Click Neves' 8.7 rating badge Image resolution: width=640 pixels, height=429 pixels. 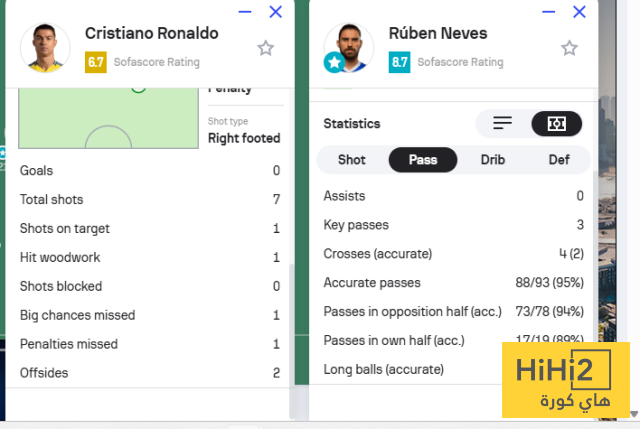pyautogui.click(x=399, y=62)
